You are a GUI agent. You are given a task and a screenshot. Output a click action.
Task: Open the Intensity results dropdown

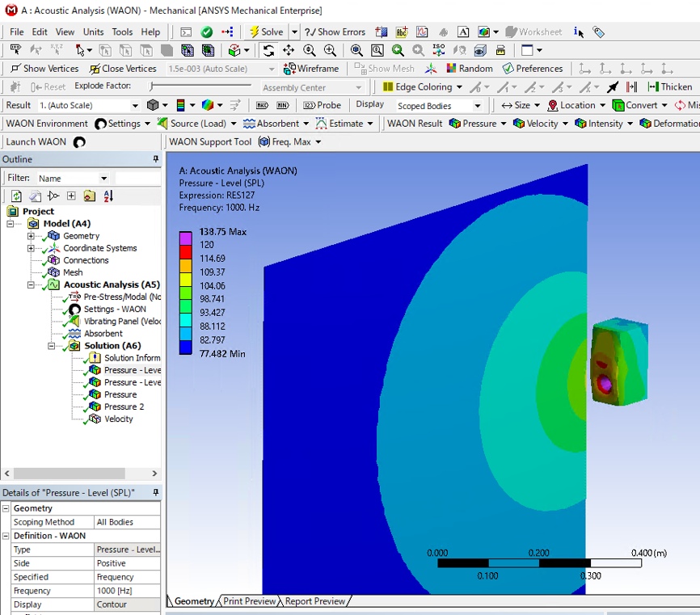[630, 124]
